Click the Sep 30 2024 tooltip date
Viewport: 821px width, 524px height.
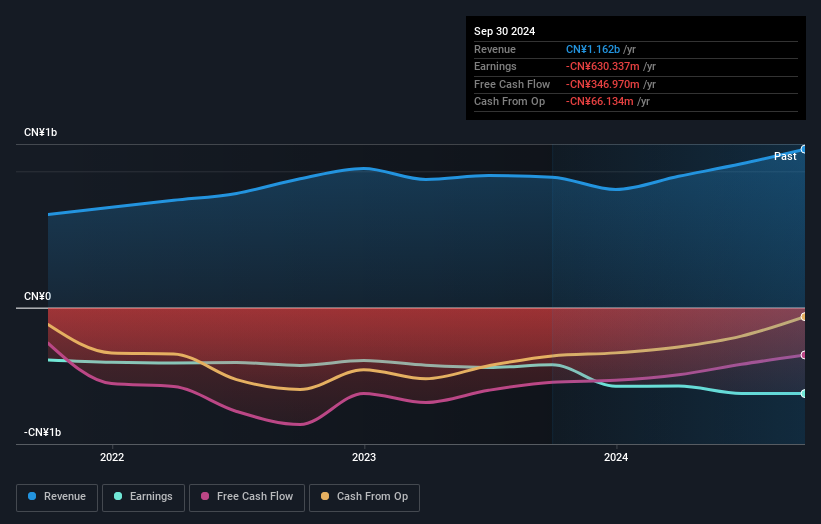tap(504, 31)
